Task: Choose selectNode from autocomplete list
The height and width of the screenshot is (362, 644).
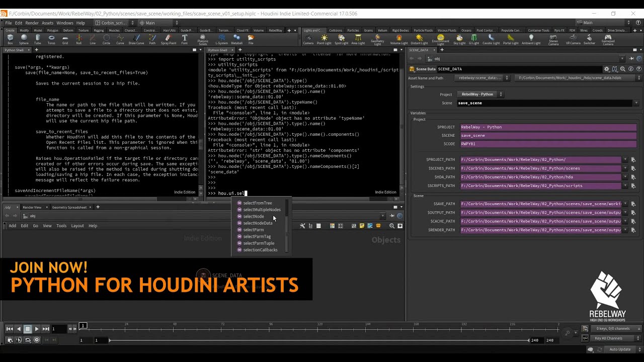Action: 254,216
